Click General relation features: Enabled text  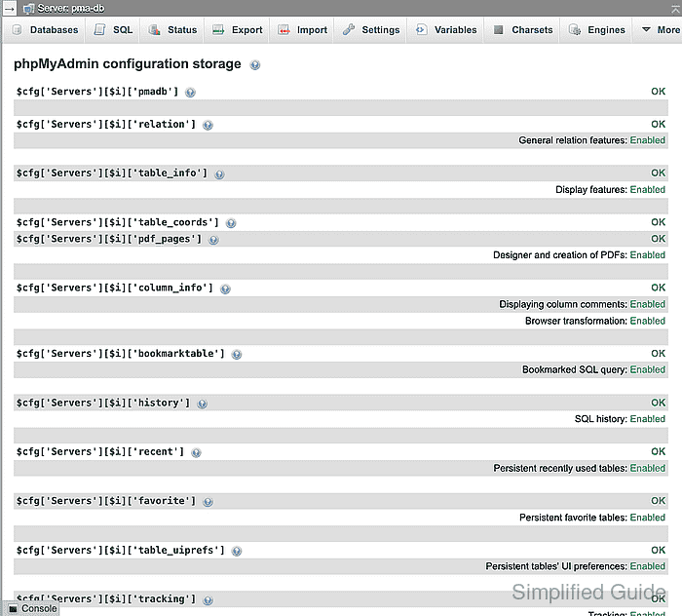pyautogui.click(x=592, y=140)
